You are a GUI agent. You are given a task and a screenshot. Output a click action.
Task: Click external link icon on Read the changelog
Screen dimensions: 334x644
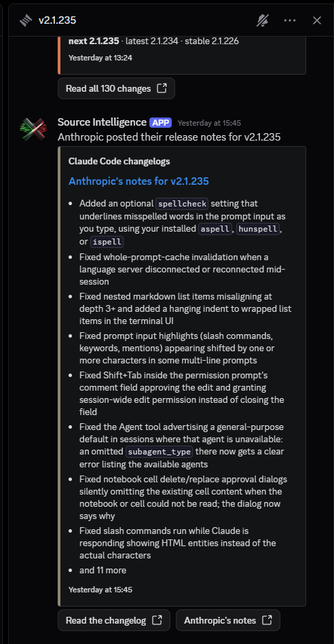pyautogui.click(x=157, y=620)
